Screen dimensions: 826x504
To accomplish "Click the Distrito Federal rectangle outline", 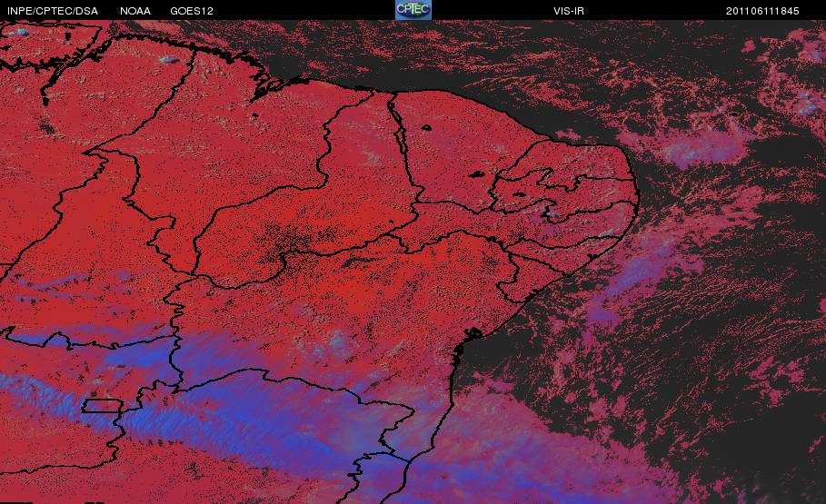I will (x=102, y=406).
